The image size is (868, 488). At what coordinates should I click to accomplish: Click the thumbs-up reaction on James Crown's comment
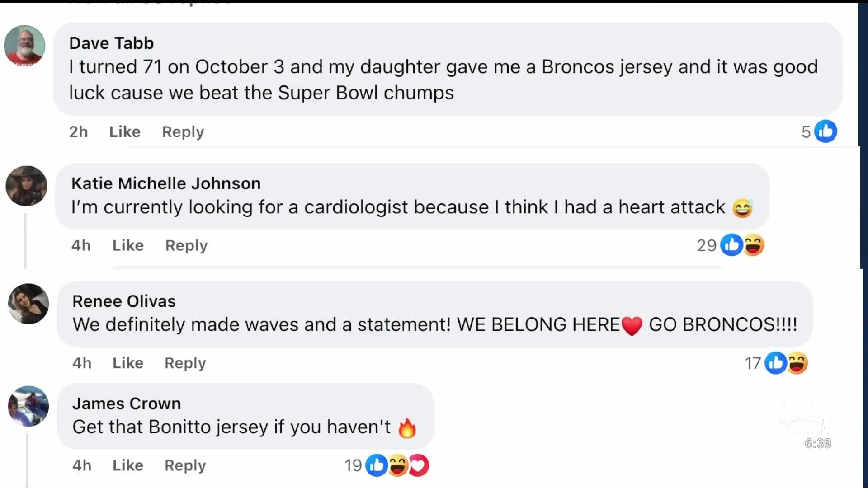click(376, 465)
